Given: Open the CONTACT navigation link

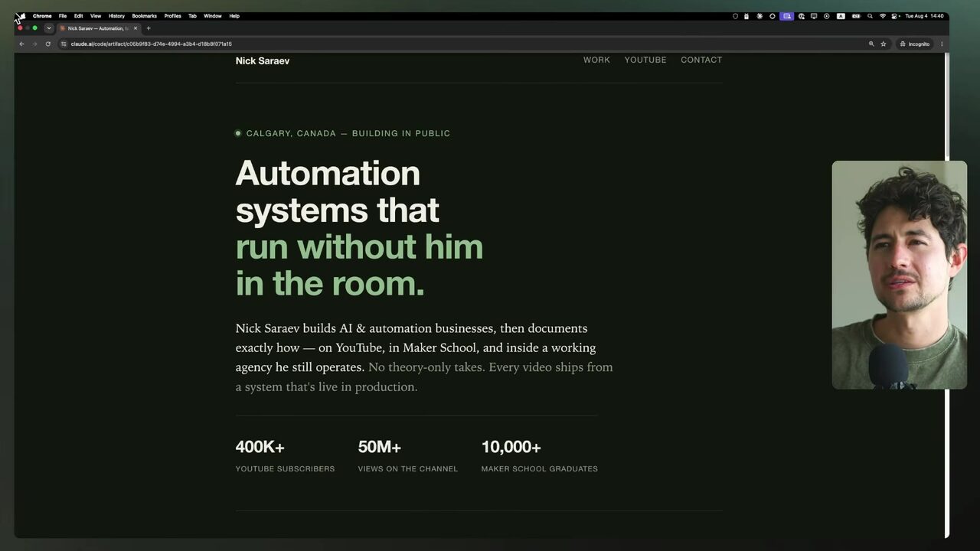Looking at the screenshot, I should (x=701, y=60).
